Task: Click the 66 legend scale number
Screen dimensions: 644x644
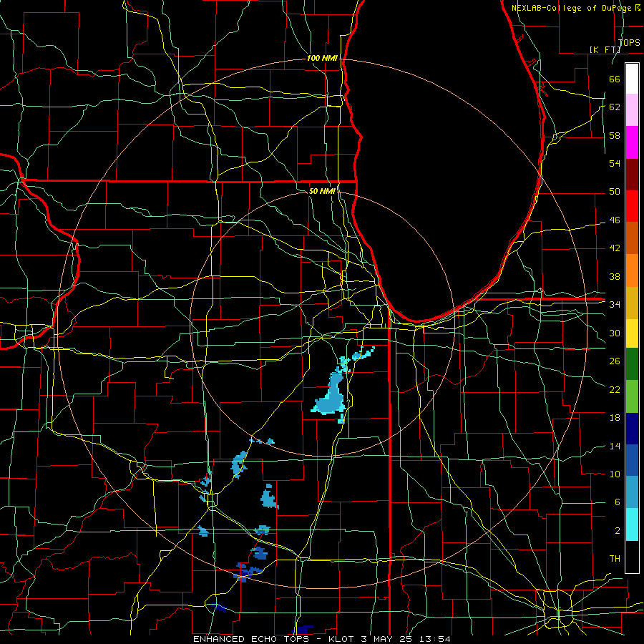Action: tap(615, 79)
